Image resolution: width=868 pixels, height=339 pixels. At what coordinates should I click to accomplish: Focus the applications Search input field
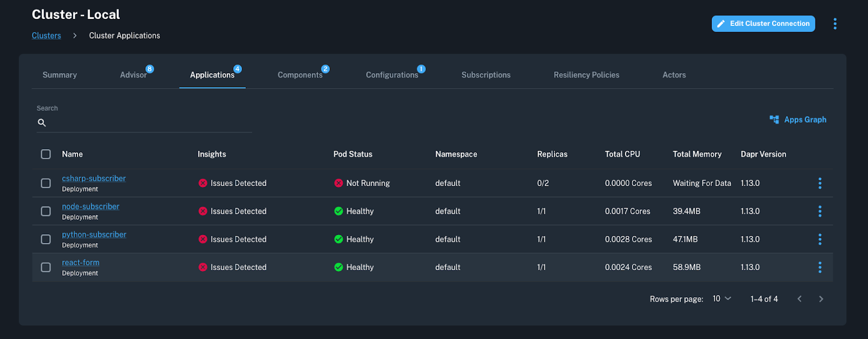click(x=149, y=123)
